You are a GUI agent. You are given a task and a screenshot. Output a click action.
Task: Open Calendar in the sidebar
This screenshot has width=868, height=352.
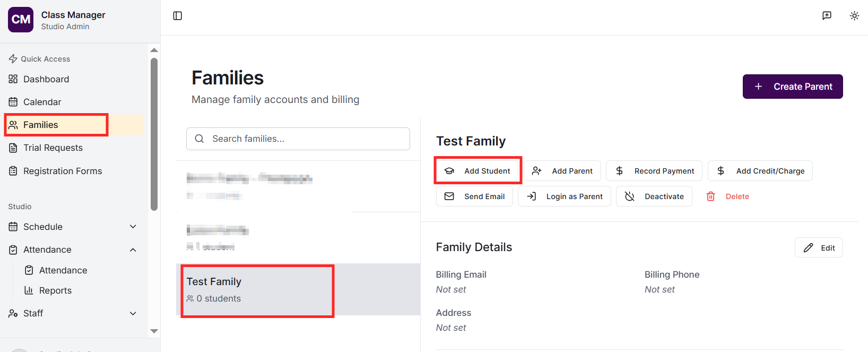coord(42,102)
